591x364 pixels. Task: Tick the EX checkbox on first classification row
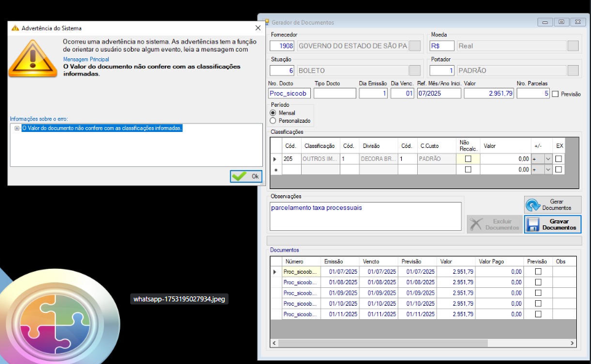558,159
